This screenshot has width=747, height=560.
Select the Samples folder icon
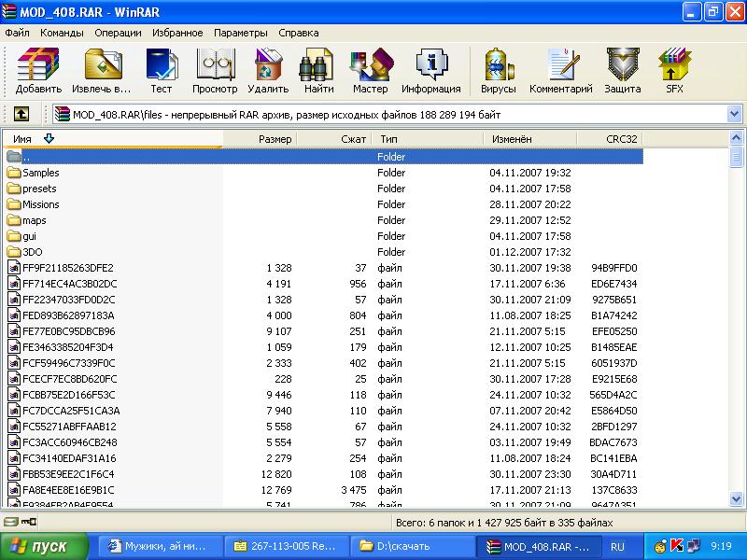pyautogui.click(x=14, y=173)
